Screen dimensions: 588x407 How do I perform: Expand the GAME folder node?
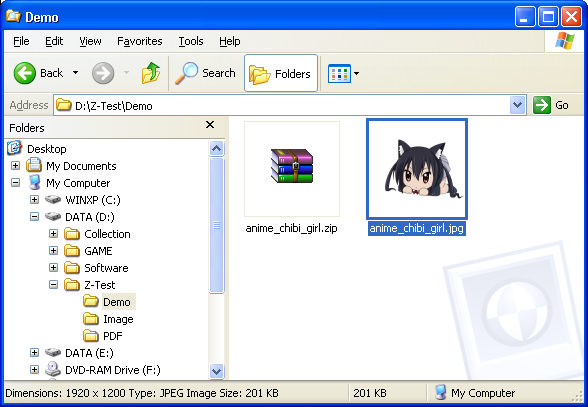tap(54, 251)
